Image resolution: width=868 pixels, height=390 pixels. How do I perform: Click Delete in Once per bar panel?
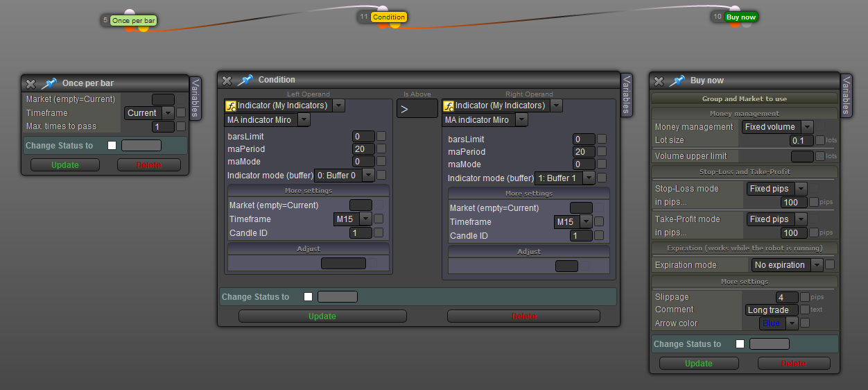click(149, 165)
